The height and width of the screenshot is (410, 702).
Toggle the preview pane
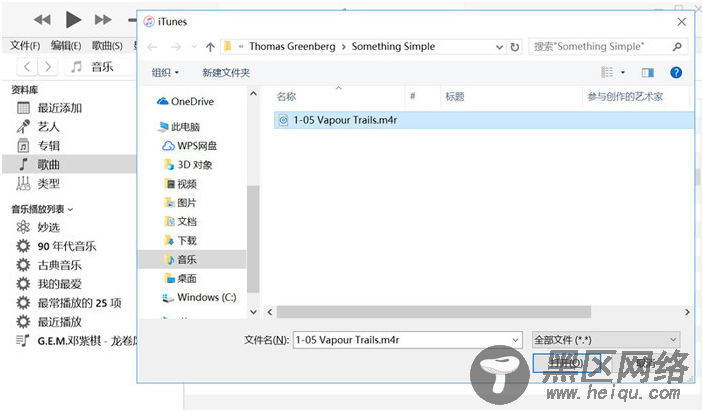[647, 73]
